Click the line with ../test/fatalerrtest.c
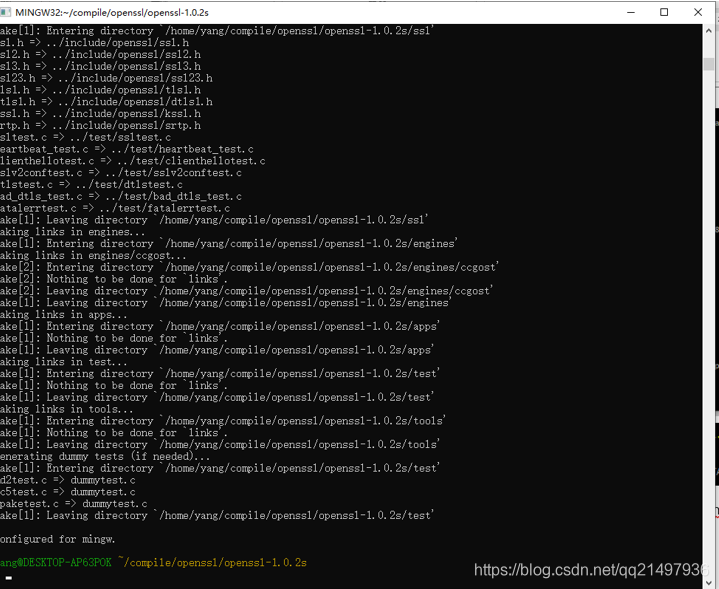 tap(115, 208)
